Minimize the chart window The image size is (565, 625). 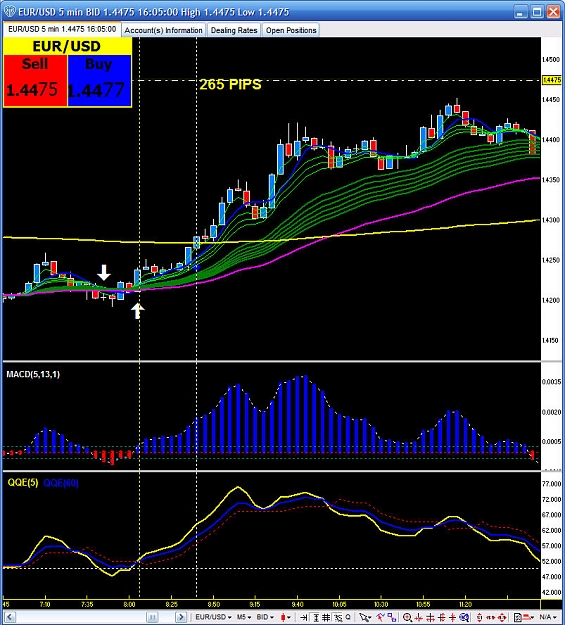coord(520,12)
